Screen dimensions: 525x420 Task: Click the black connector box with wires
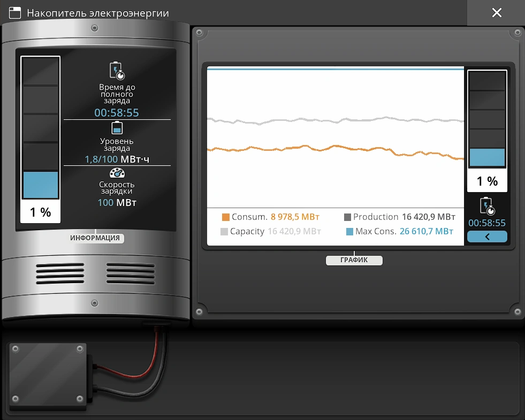pos(47,377)
